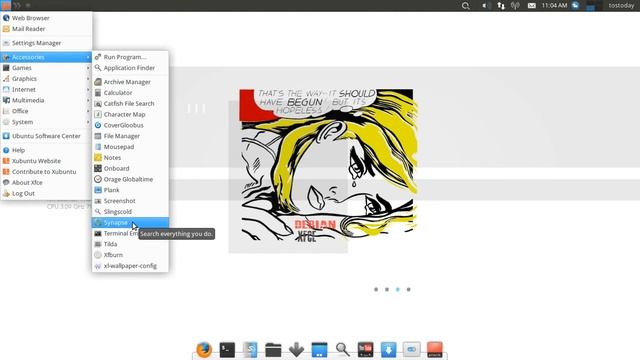This screenshot has width=640, height=360.
Task: Open the magnifier search icon in the dock
Action: [x=342, y=350]
